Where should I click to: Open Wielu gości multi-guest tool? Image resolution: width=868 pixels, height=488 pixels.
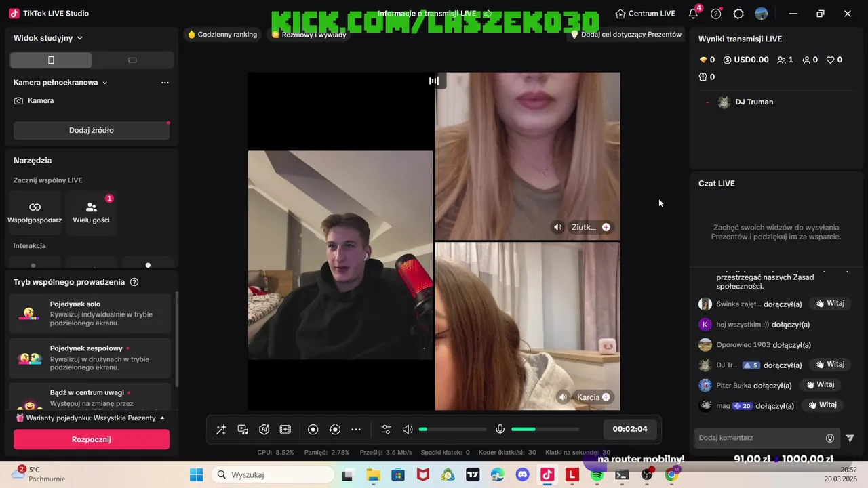point(91,213)
